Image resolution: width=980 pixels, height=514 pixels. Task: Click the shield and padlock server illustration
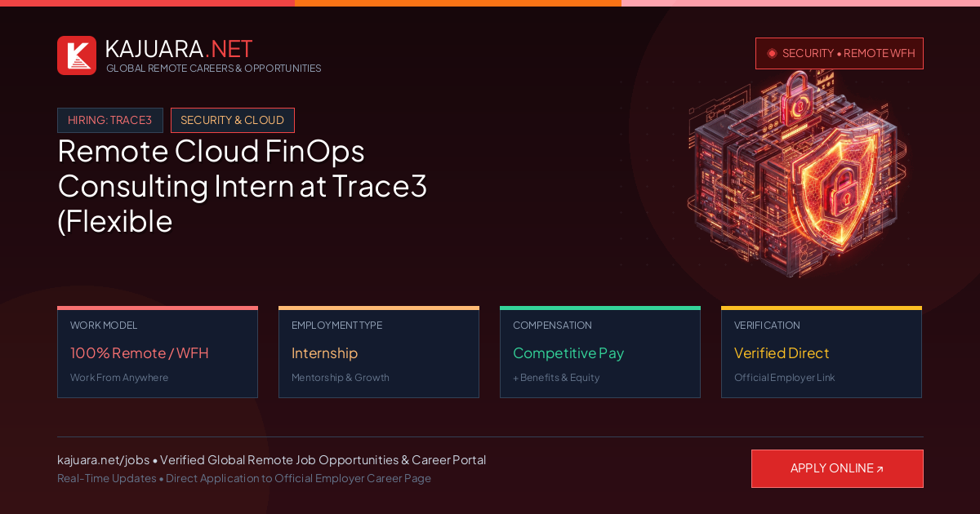797,174
